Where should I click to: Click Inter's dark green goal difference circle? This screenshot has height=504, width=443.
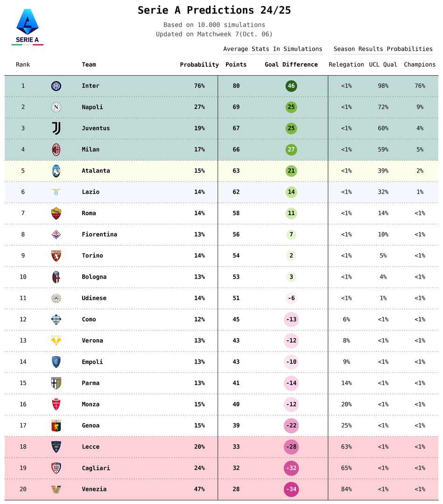point(291,86)
